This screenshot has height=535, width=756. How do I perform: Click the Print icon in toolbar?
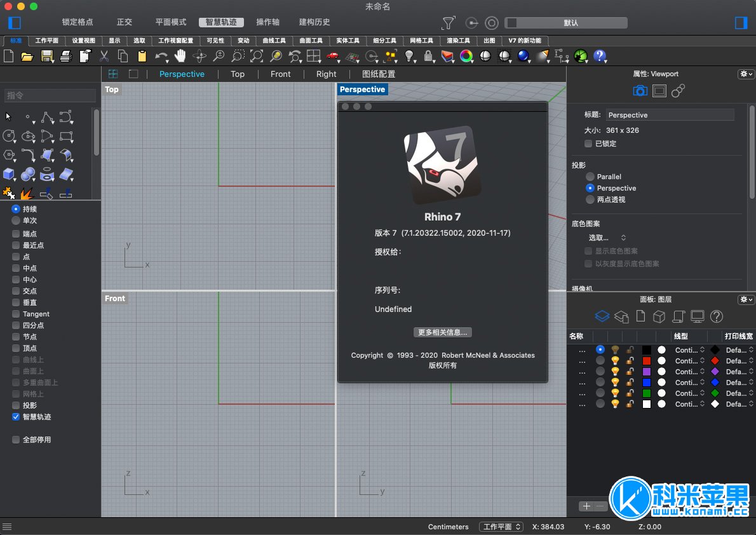click(66, 57)
